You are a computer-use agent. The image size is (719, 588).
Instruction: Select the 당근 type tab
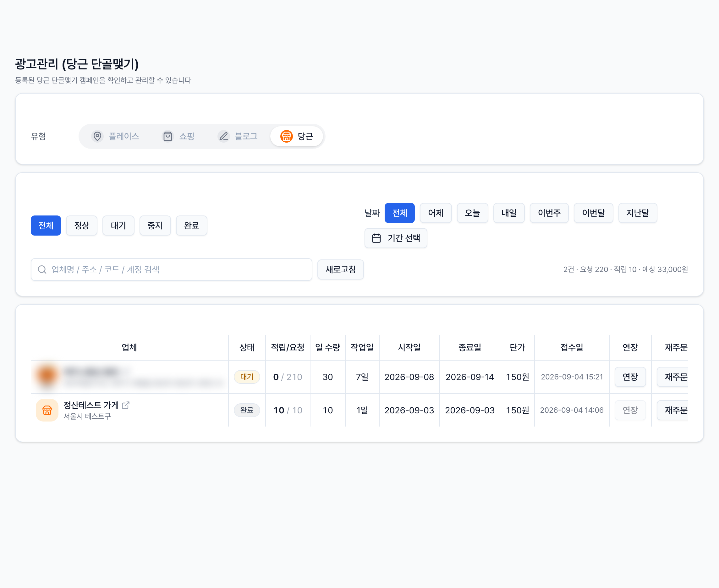click(x=296, y=136)
